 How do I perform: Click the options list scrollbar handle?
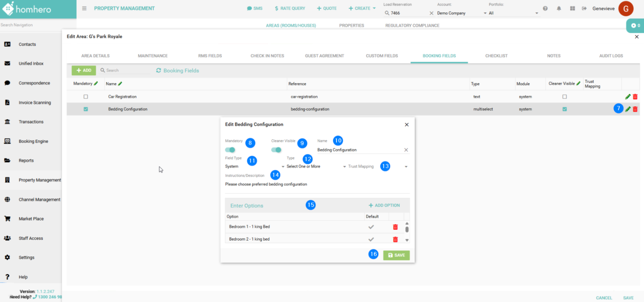407,229
